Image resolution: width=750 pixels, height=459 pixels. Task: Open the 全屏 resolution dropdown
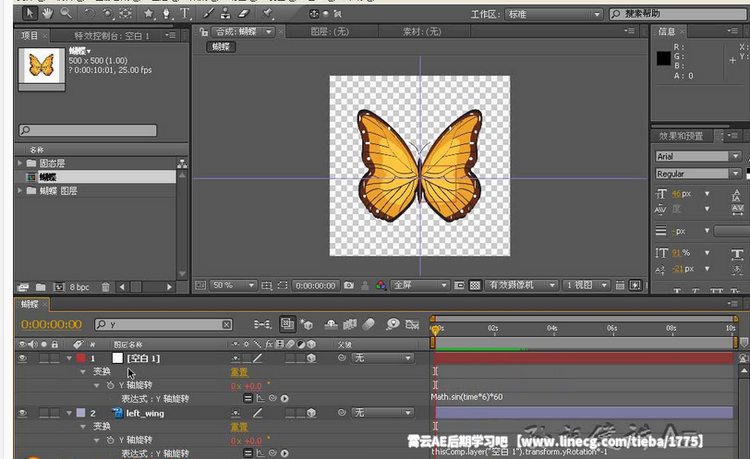click(x=420, y=285)
